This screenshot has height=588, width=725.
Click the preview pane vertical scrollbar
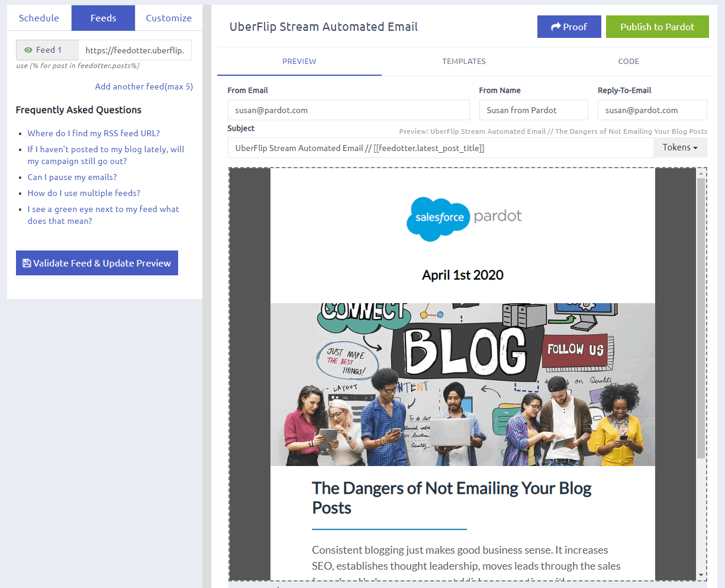coord(701,318)
